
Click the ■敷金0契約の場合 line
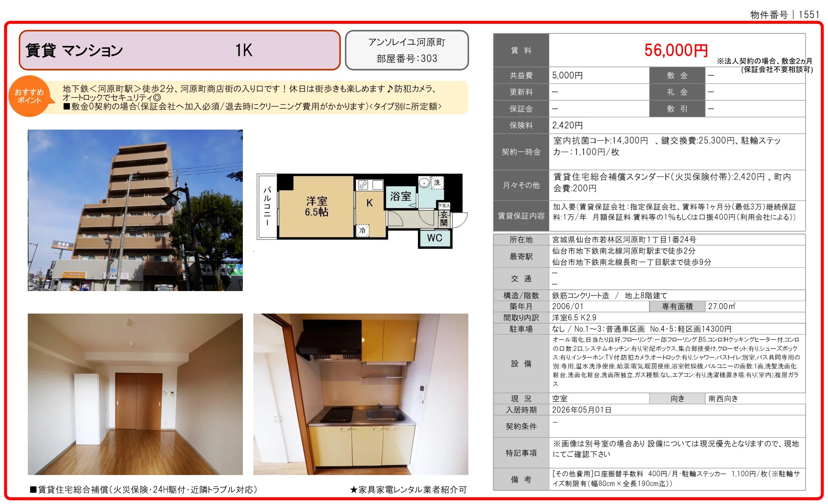[253, 107]
